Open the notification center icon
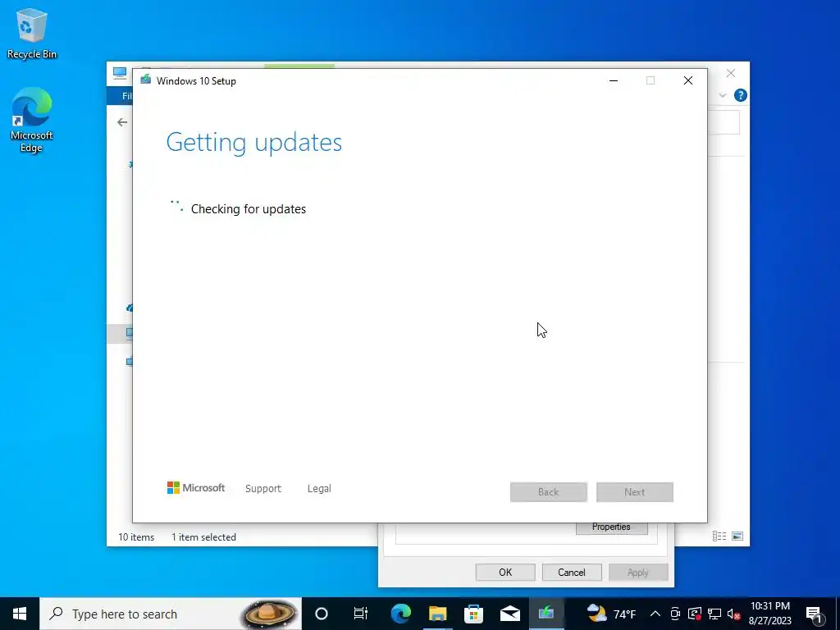The image size is (840, 630). 815,614
